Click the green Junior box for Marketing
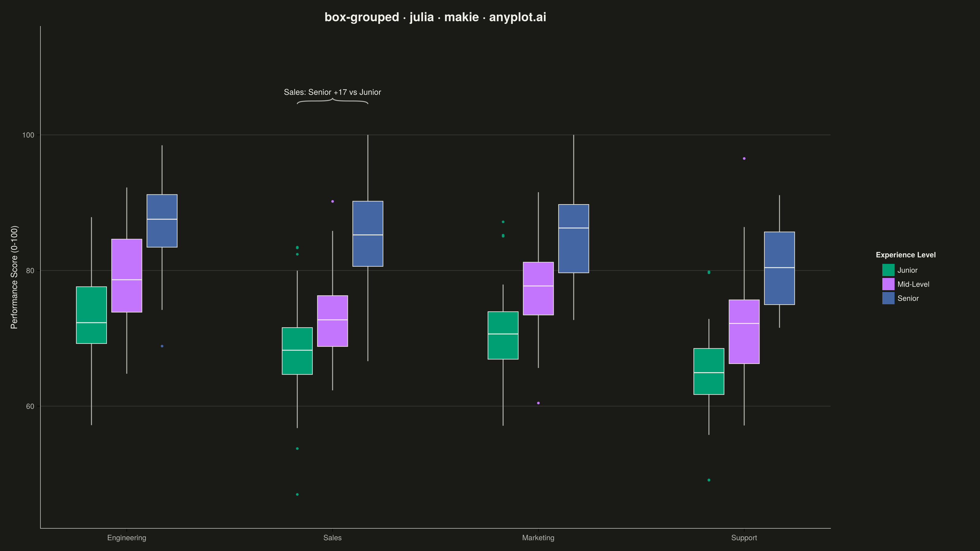The height and width of the screenshot is (551, 980). coord(503,335)
